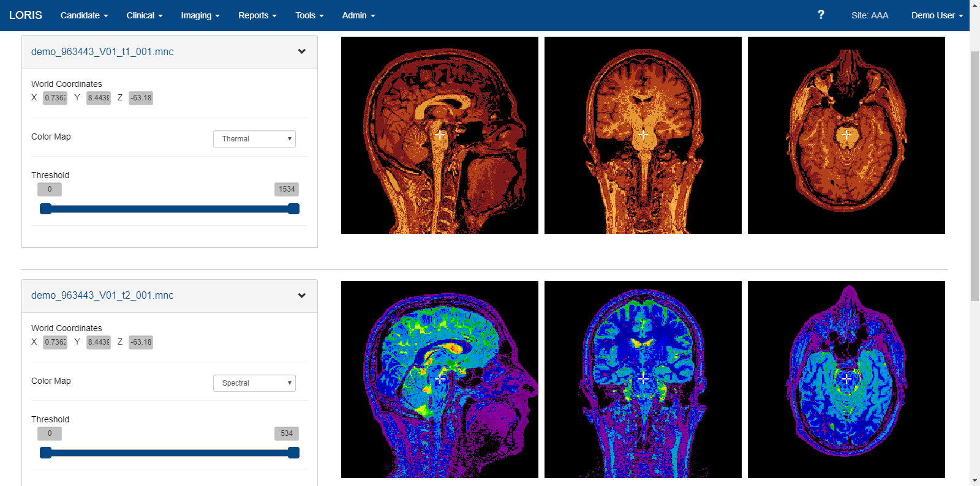The image size is (980, 486).
Task: Collapse the t1_001.mnc panel with chevron
Action: [301, 51]
